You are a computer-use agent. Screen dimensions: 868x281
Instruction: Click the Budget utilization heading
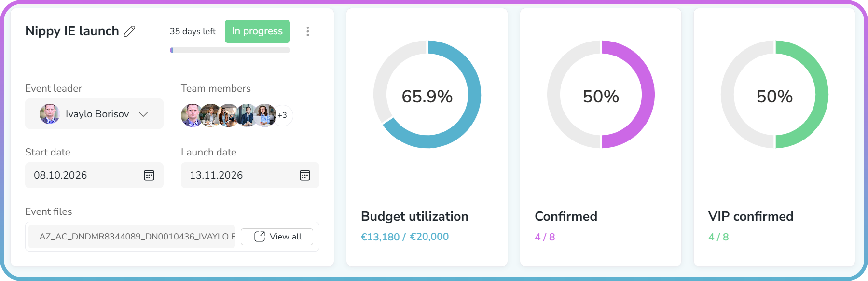coord(414,216)
